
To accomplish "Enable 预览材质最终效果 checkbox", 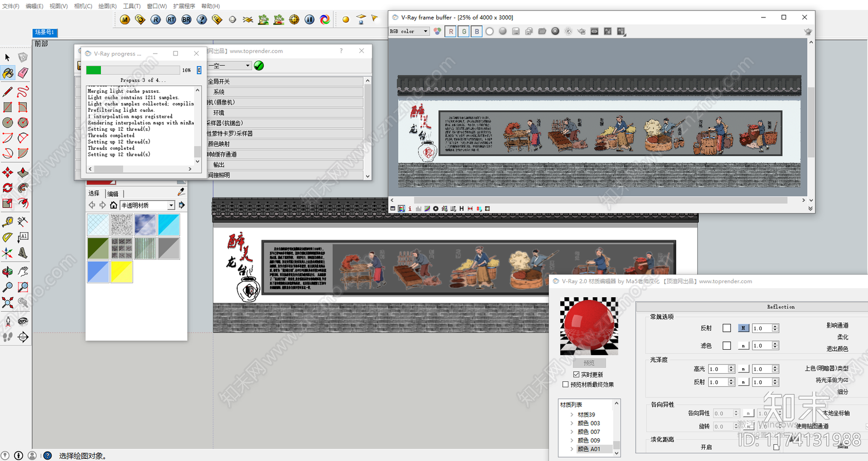I will click(565, 385).
